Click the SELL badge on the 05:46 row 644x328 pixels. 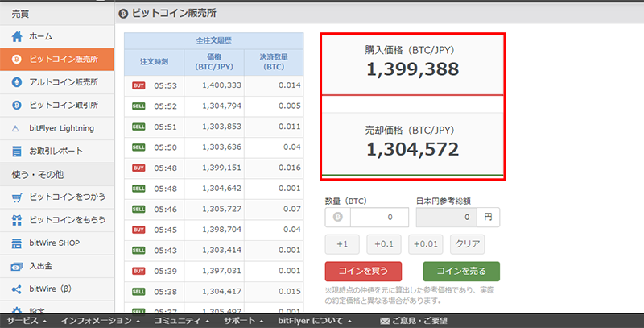(138, 210)
